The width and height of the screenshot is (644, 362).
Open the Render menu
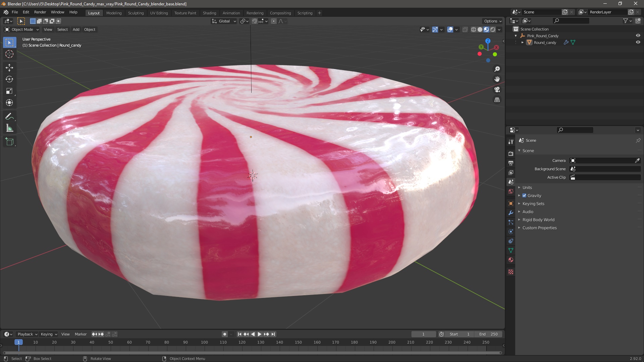40,12
